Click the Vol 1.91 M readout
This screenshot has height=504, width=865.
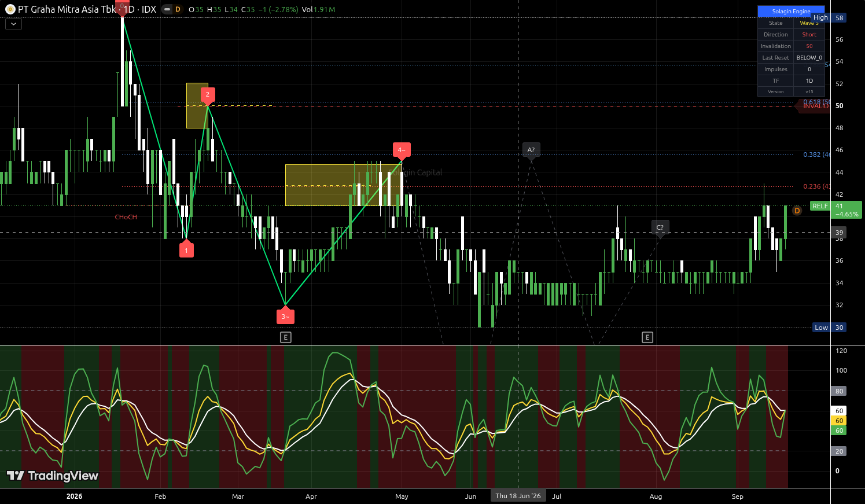pyautogui.click(x=318, y=9)
